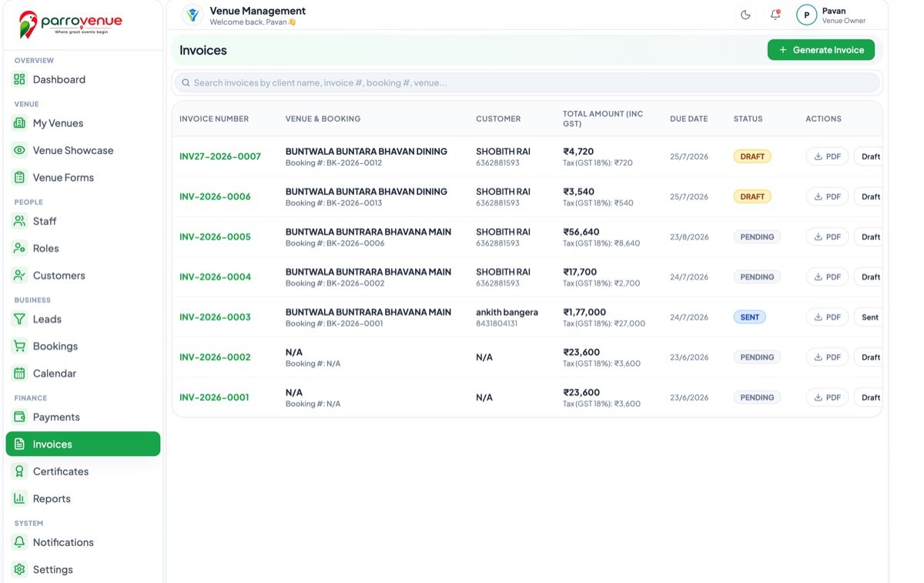Screen dimensions: 924x583
Task: Click the Customers user-check icon
Action: tap(20, 275)
